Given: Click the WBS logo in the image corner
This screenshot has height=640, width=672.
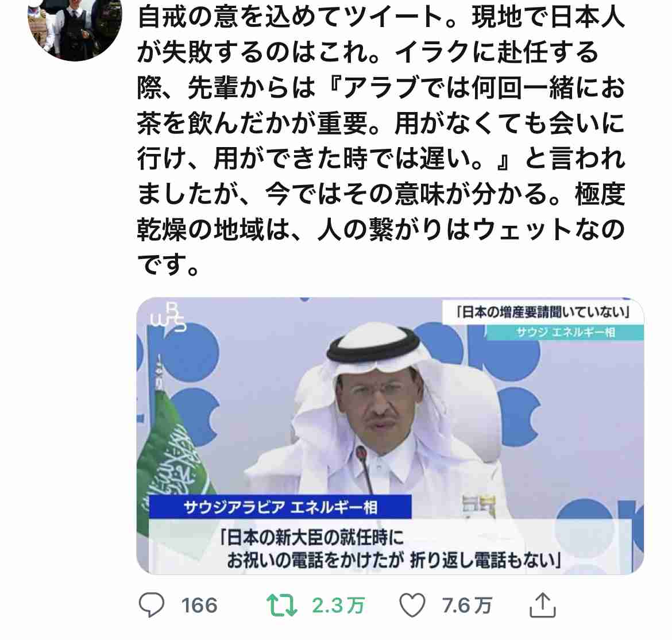Looking at the screenshot, I should point(168,317).
